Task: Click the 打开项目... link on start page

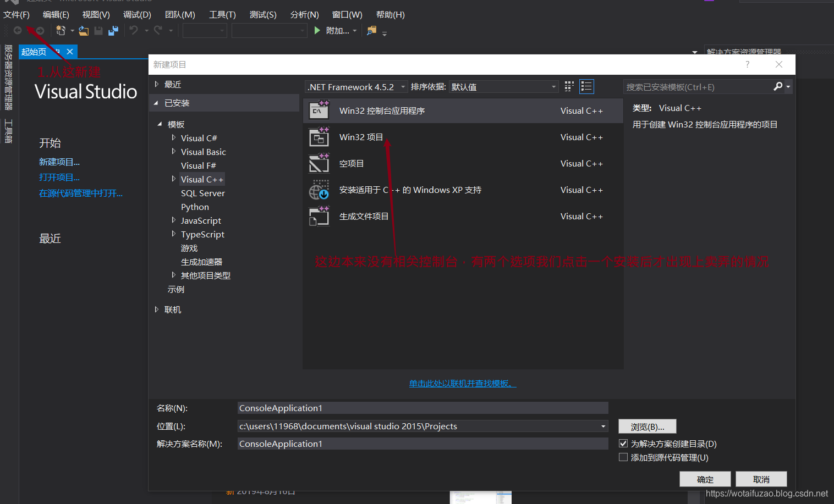Action: pos(59,177)
